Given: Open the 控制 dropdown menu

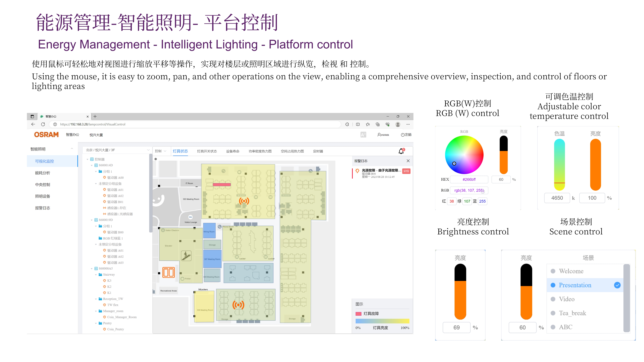Looking at the screenshot, I should (x=160, y=151).
